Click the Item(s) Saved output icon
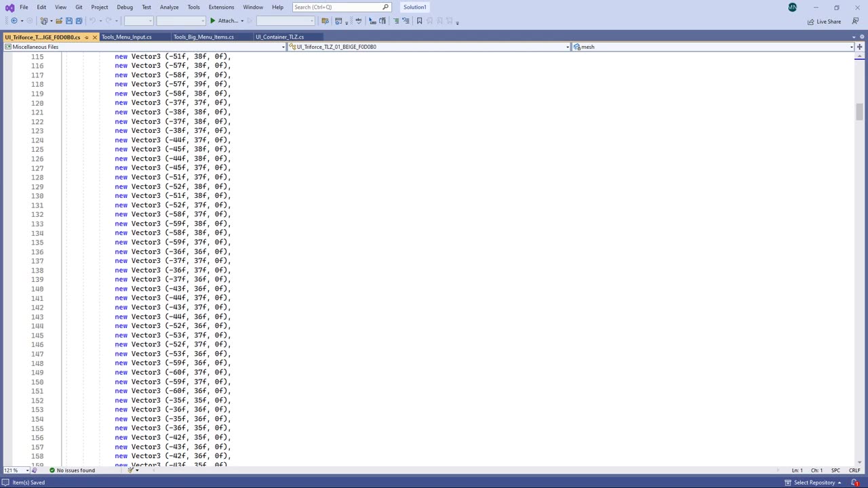The width and height of the screenshot is (868, 488). tap(5, 483)
